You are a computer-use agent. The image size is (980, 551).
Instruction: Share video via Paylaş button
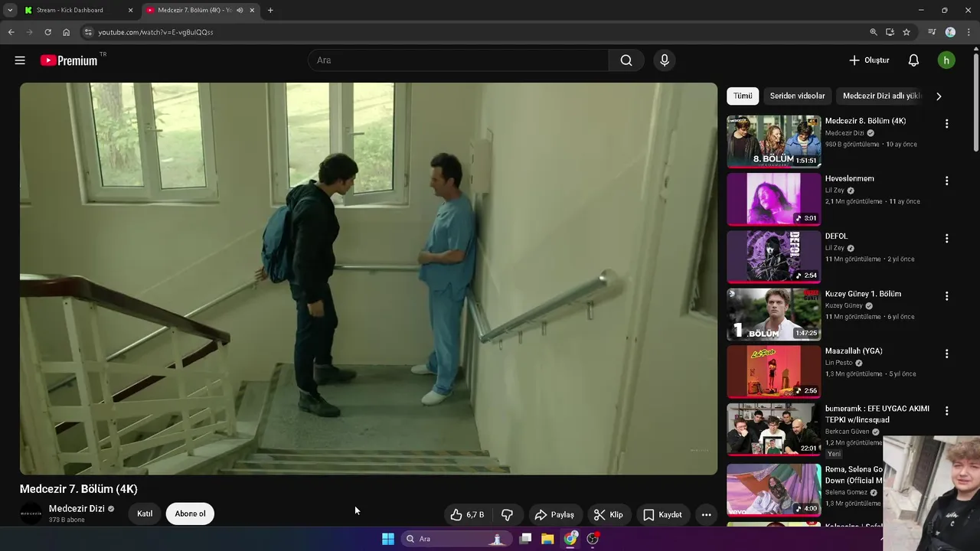(554, 514)
